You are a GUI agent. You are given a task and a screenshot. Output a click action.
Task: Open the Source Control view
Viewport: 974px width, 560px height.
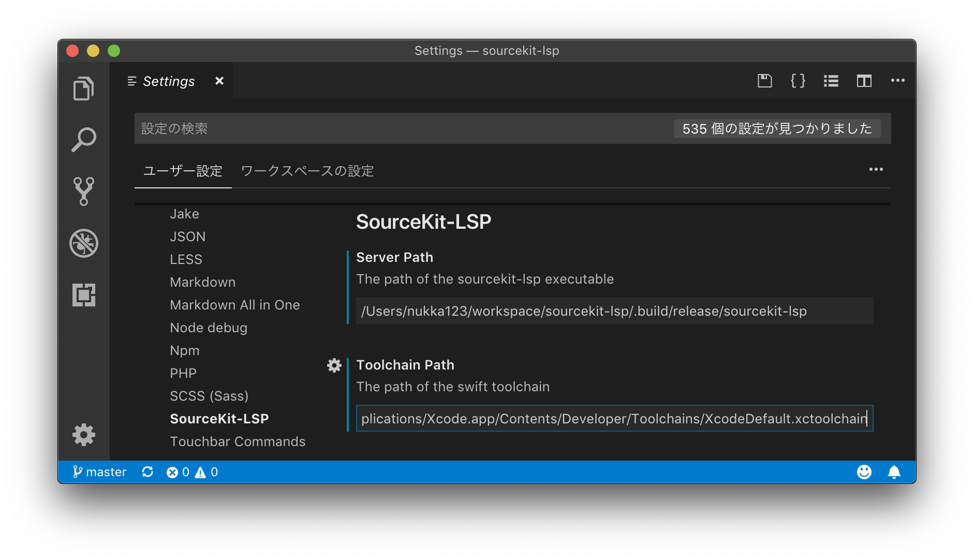click(84, 191)
